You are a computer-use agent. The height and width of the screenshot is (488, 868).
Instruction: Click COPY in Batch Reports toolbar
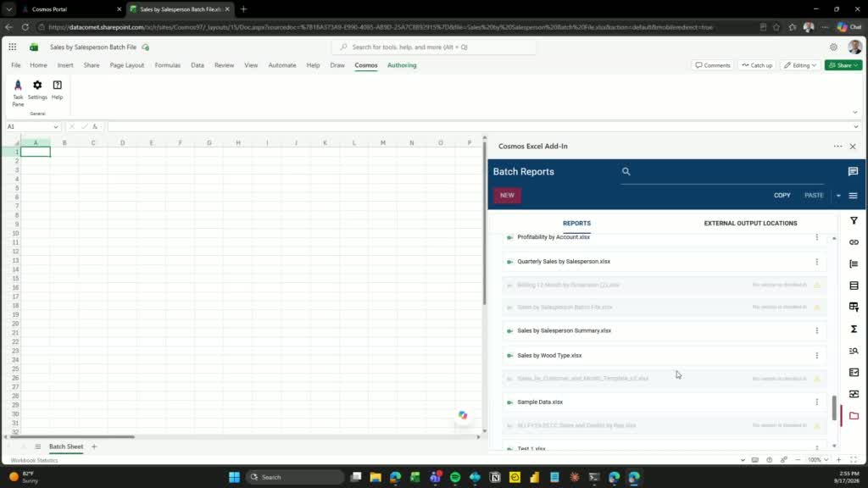[782, 196]
